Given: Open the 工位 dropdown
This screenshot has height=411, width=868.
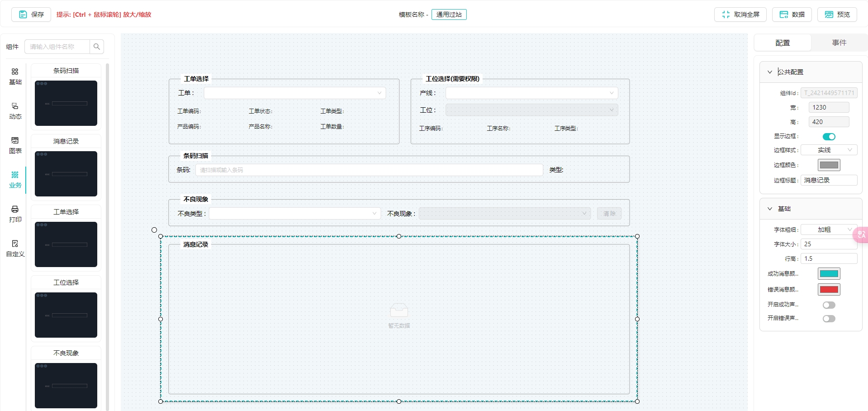Looking at the screenshot, I should click(x=531, y=110).
